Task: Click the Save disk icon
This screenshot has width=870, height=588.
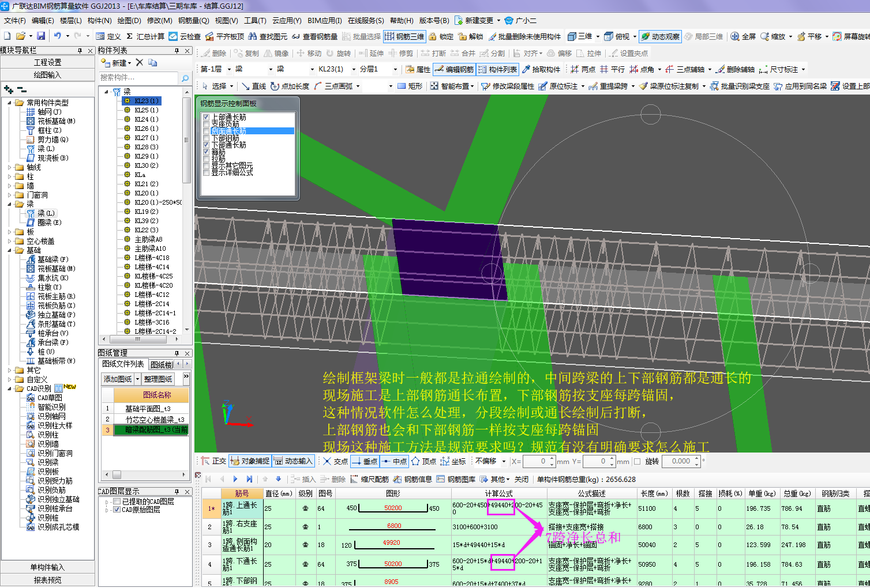Action: coord(41,36)
